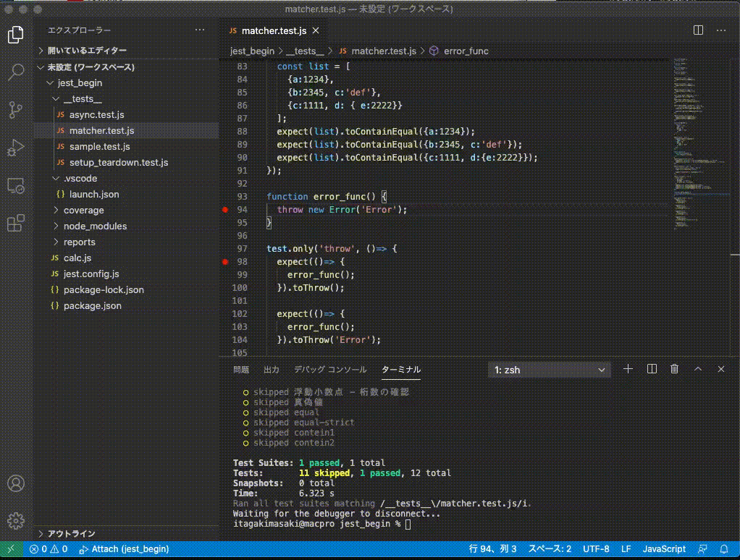740x560 pixels.
Task: Click the Kill Terminal trash icon
Action: [674, 369]
